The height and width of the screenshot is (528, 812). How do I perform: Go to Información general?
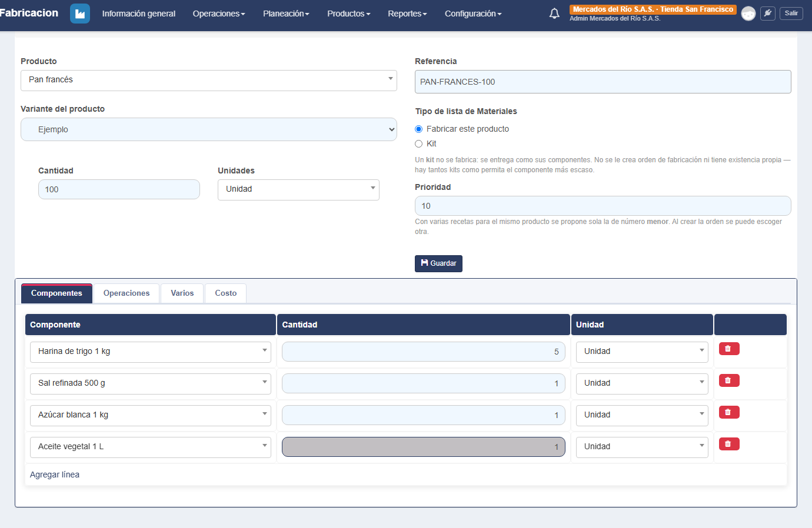(139, 14)
